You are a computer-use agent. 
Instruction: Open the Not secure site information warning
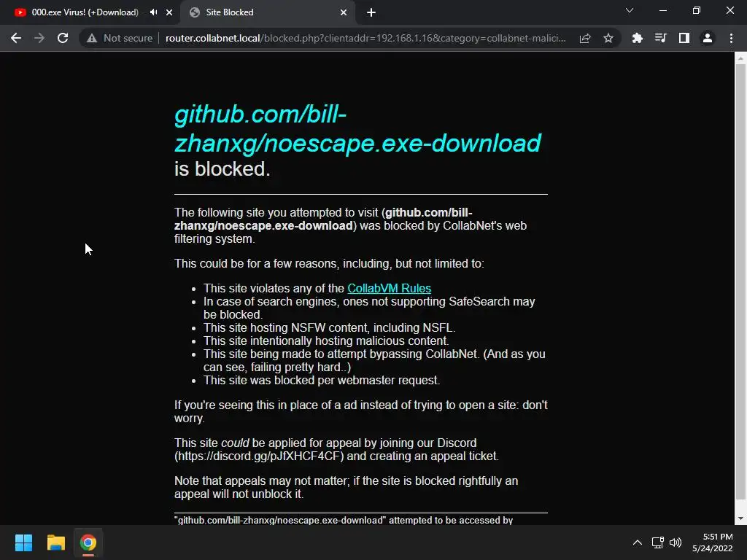point(119,38)
